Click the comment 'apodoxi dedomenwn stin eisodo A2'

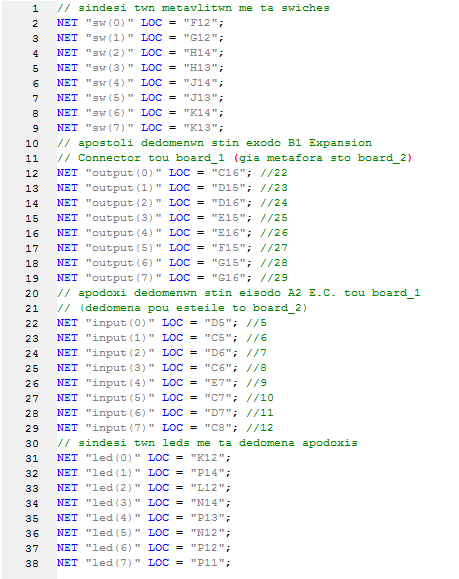coord(239,293)
